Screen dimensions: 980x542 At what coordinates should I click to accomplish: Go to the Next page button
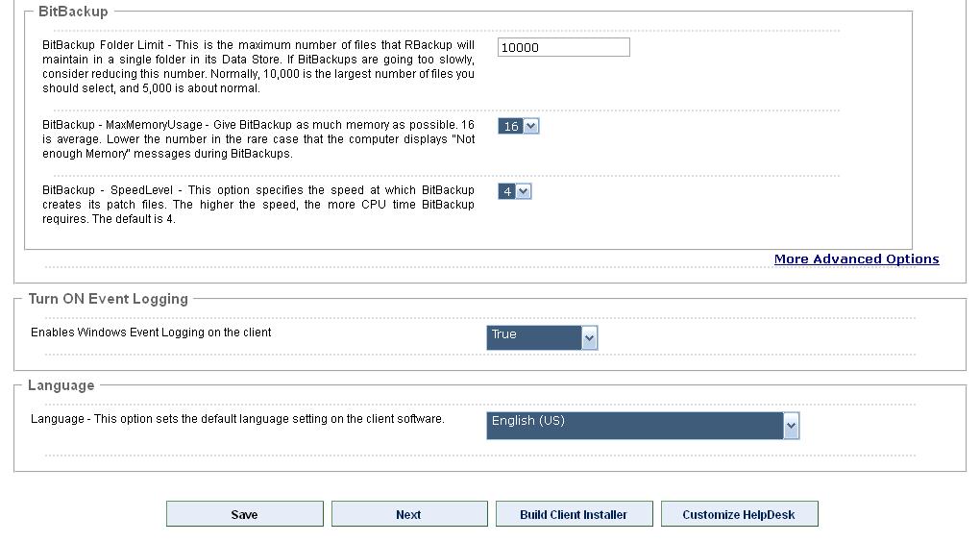pos(408,514)
